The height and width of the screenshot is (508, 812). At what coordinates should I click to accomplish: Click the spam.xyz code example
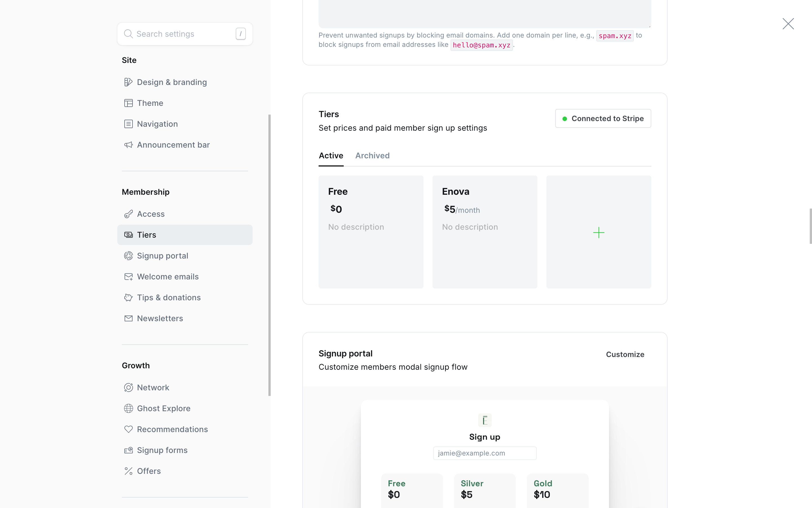coord(615,36)
